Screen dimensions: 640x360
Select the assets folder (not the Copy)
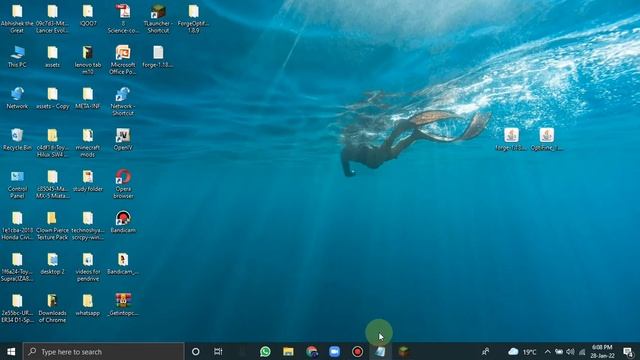[x=52, y=57]
